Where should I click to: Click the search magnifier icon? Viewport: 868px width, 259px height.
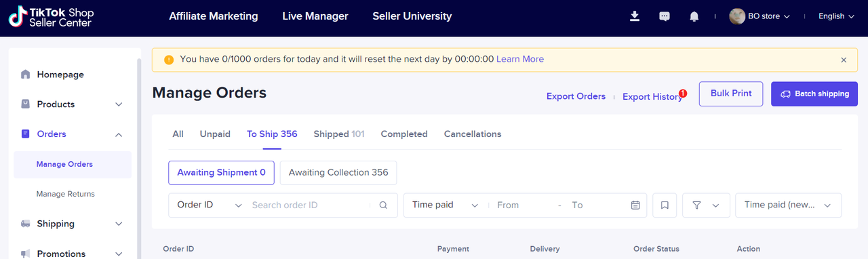coord(383,205)
